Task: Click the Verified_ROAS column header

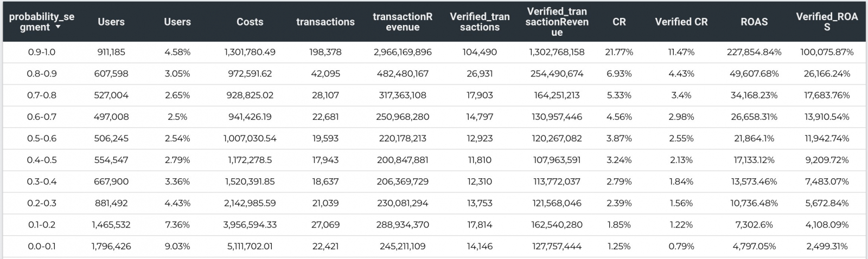Action: [827, 22]
